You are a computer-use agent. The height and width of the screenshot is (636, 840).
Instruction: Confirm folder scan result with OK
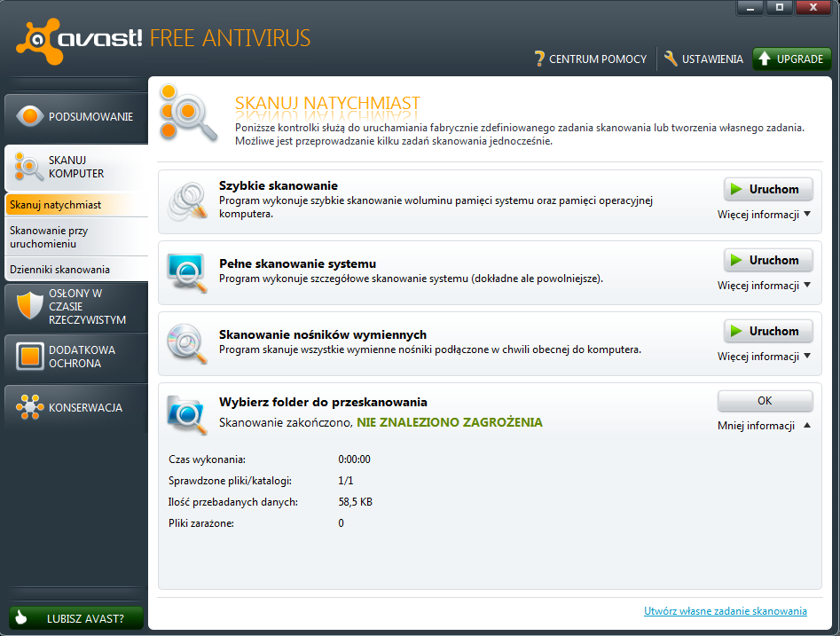pyautogui.click(x=765, y=401)
